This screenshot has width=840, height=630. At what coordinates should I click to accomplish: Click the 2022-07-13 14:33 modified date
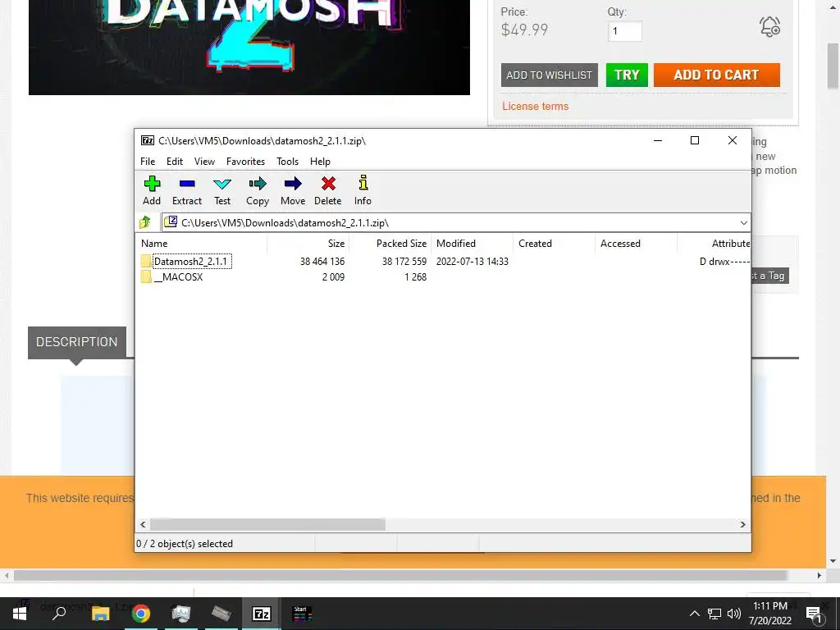point(472,262)
